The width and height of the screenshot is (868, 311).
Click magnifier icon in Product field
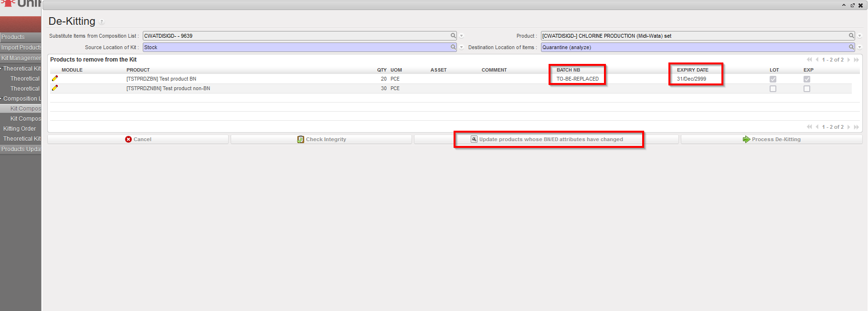[x=851, y=36]
